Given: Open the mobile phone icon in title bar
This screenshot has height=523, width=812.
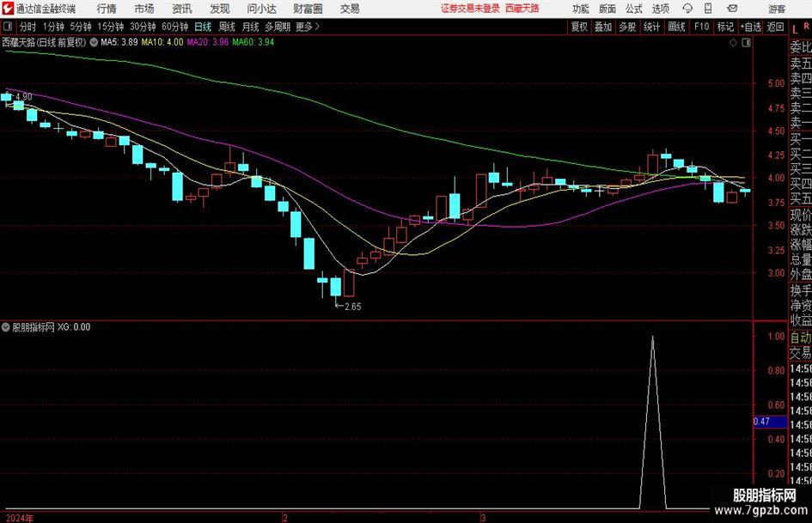Looking at the screenshot, I should pos(708,9).
